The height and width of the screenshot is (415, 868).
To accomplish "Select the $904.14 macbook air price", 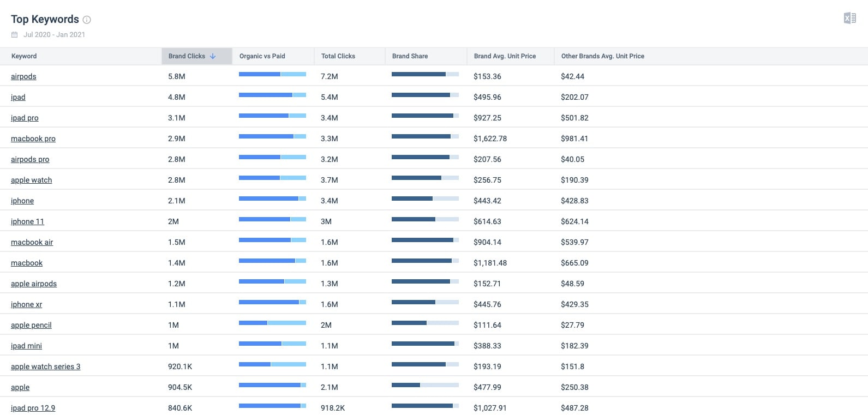I will coord(487,242).
